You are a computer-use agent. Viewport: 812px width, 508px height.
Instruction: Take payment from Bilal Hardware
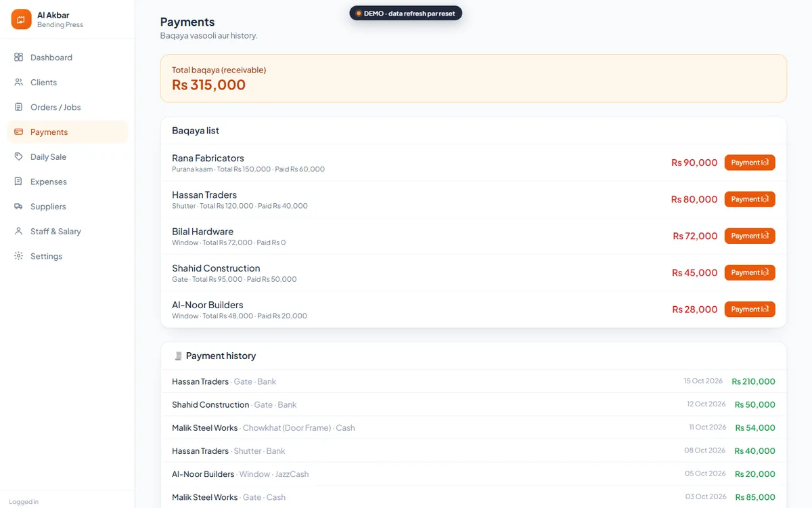point(750,236)
